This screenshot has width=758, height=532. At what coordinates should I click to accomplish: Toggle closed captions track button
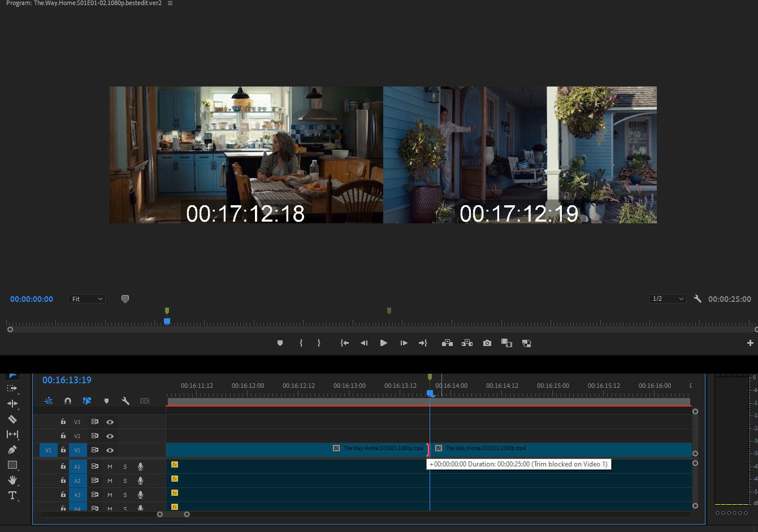(x=145, y=401)
